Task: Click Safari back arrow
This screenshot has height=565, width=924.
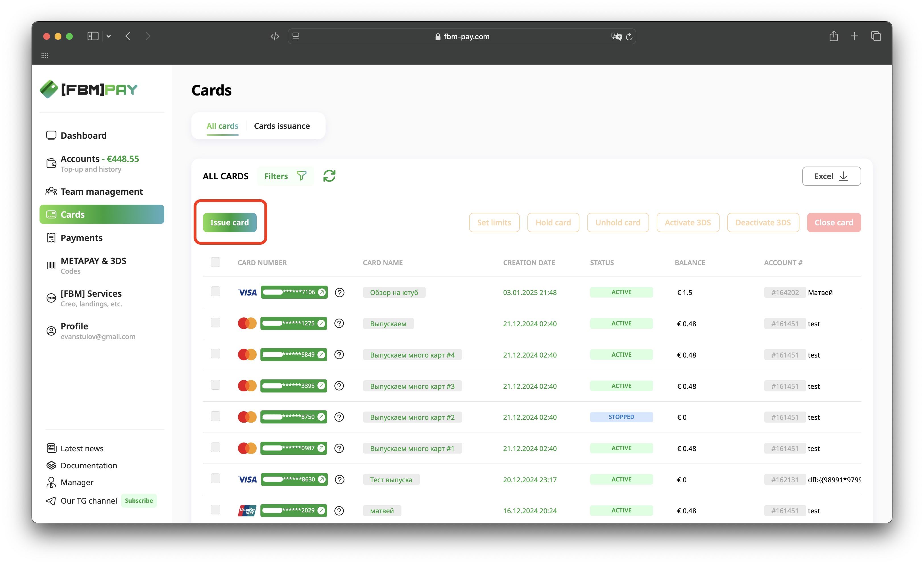Action: click(x=128, y=36)
